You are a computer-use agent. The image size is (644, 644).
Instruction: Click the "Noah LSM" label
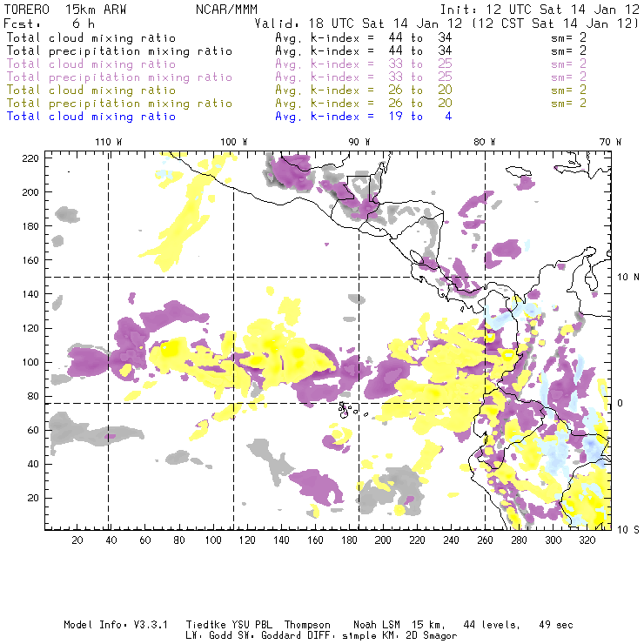377,625
